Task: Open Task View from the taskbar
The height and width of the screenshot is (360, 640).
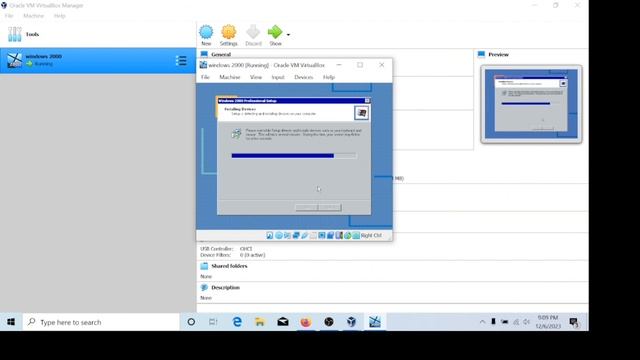Action: [x=213, y=322]
